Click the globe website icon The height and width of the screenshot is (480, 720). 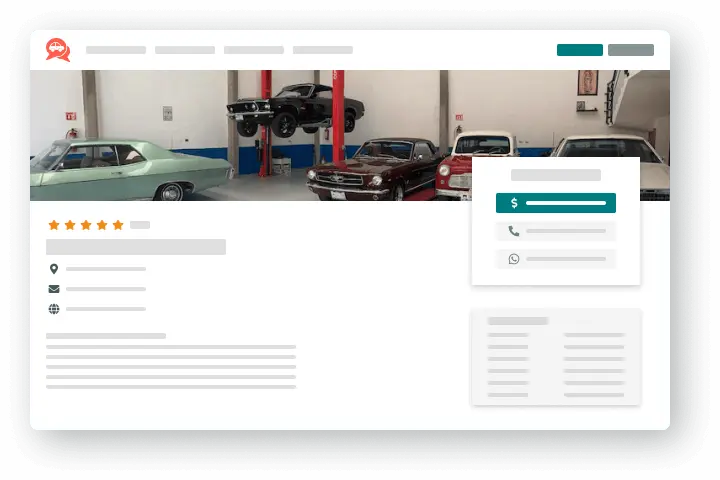pos(54,309)
